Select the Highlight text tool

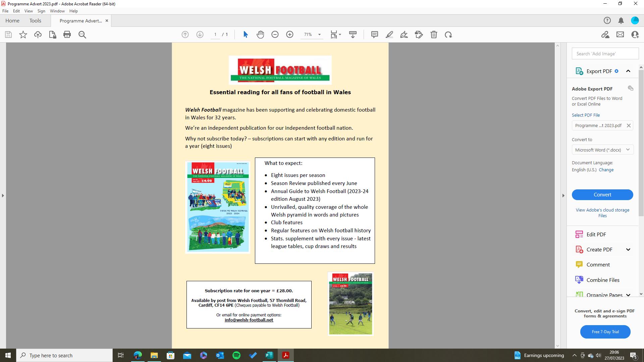pos(389,35)
